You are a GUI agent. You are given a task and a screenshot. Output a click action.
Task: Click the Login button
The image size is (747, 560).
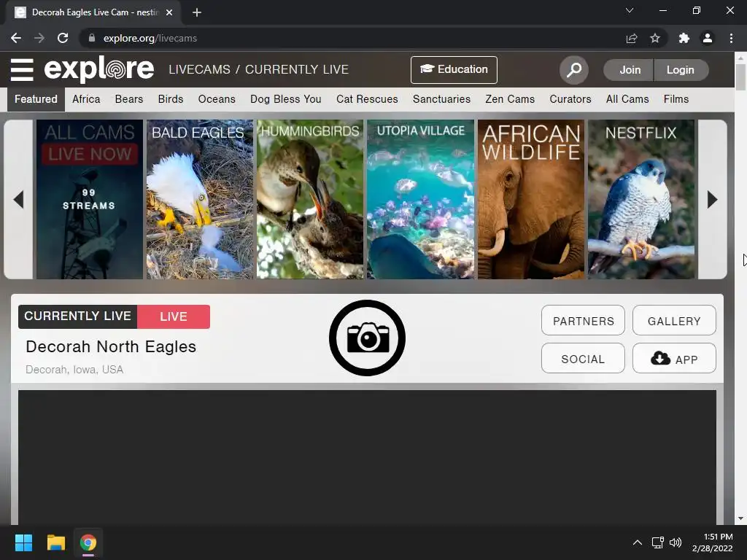(681, 70)
